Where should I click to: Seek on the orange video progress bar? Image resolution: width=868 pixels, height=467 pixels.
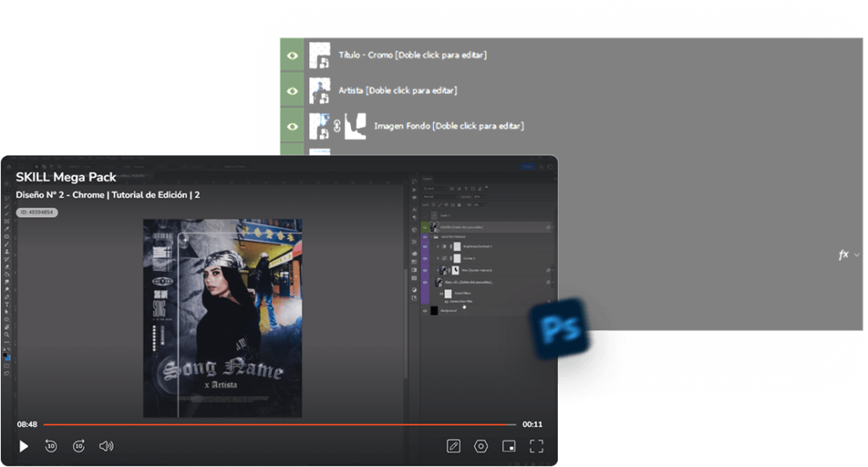280,424
